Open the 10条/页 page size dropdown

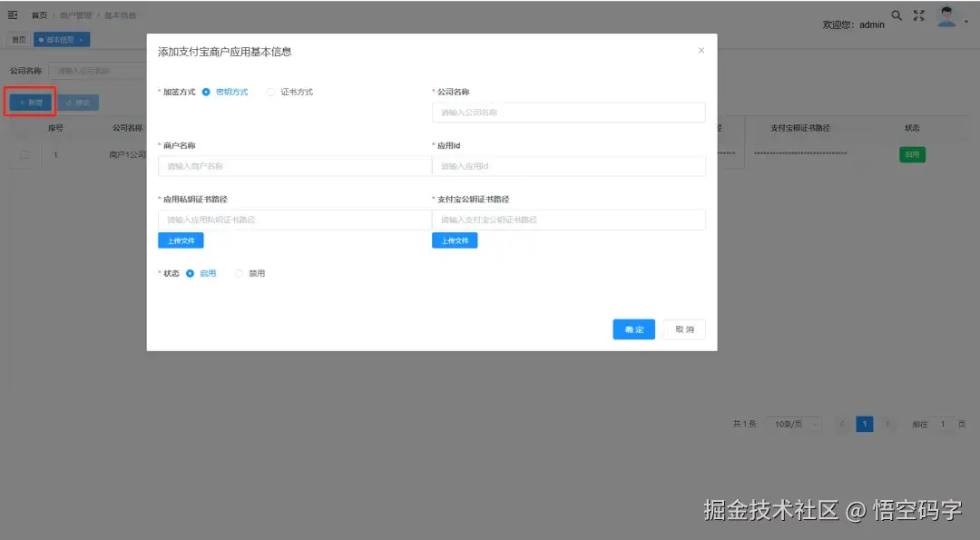[x=795, y=424]
